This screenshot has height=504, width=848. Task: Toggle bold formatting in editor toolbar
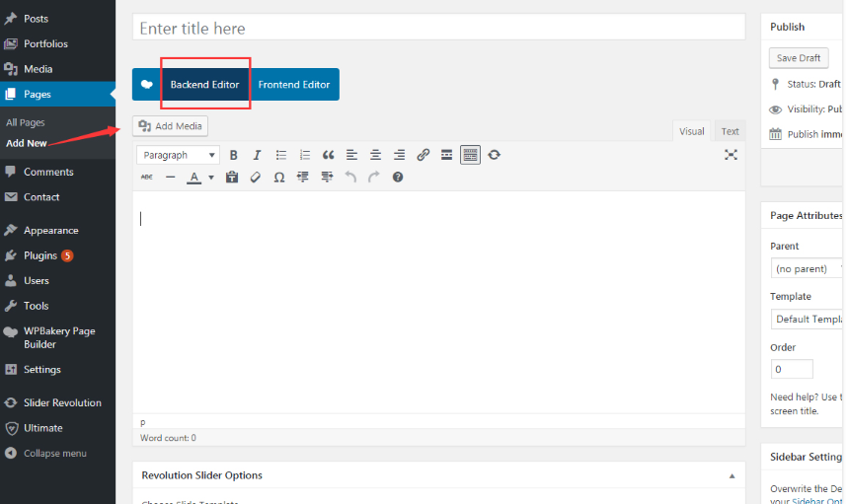[233, 155]
